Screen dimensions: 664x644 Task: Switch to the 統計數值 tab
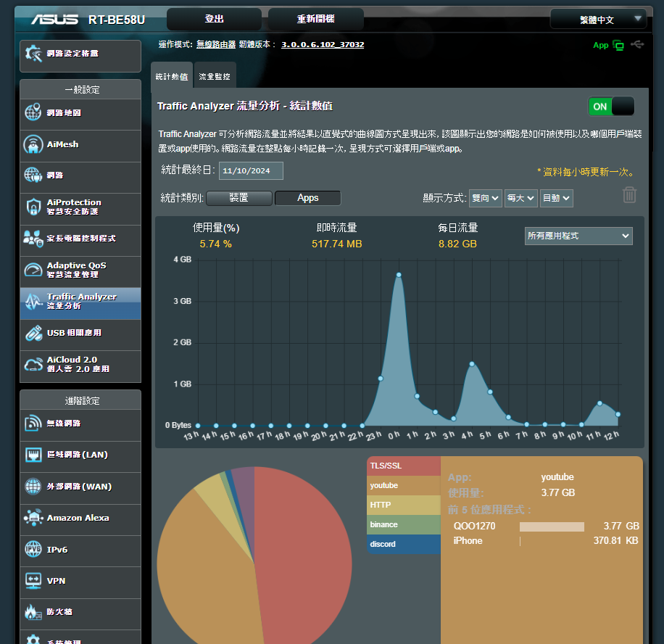click(x=172, y=76)
